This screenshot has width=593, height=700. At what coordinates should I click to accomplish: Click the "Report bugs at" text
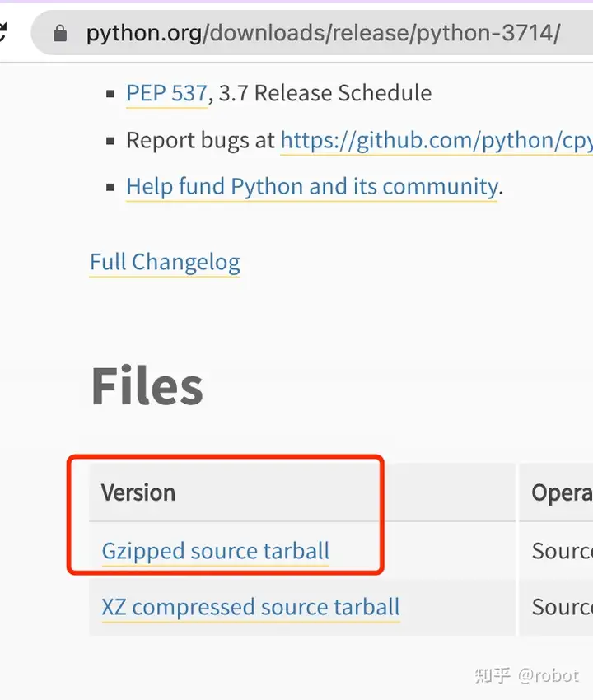[201, 140]
